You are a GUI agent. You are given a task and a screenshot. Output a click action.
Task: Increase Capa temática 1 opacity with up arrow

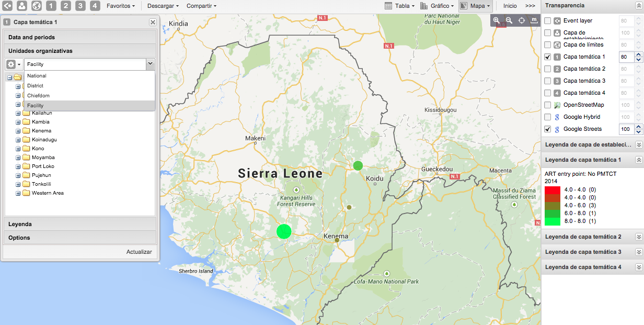click(x=638, y=54)
